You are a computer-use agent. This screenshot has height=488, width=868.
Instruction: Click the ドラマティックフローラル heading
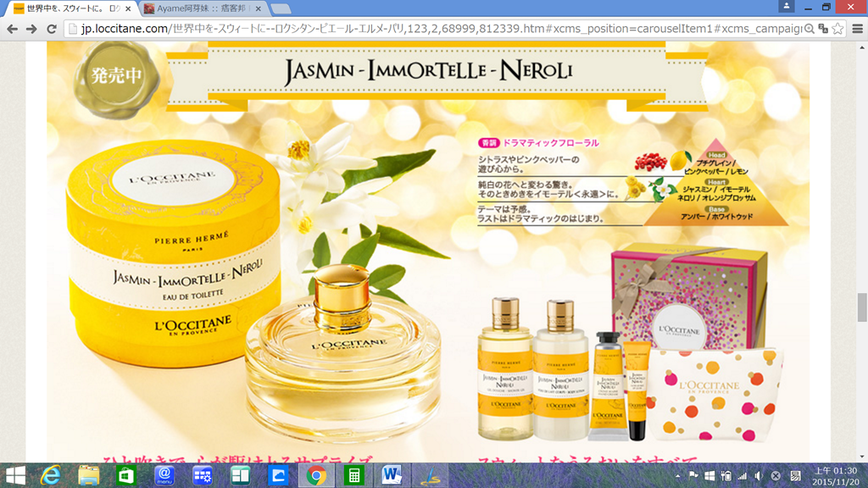click(x=551, y=142)
